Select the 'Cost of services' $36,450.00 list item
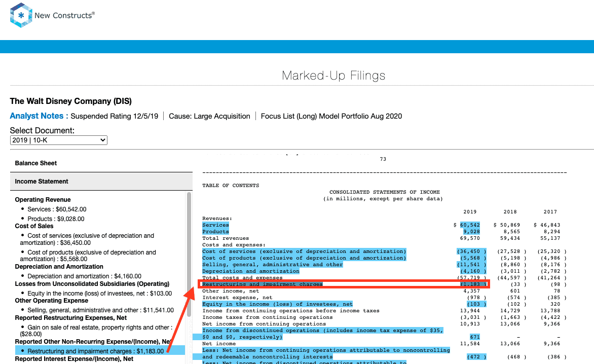 87,239
